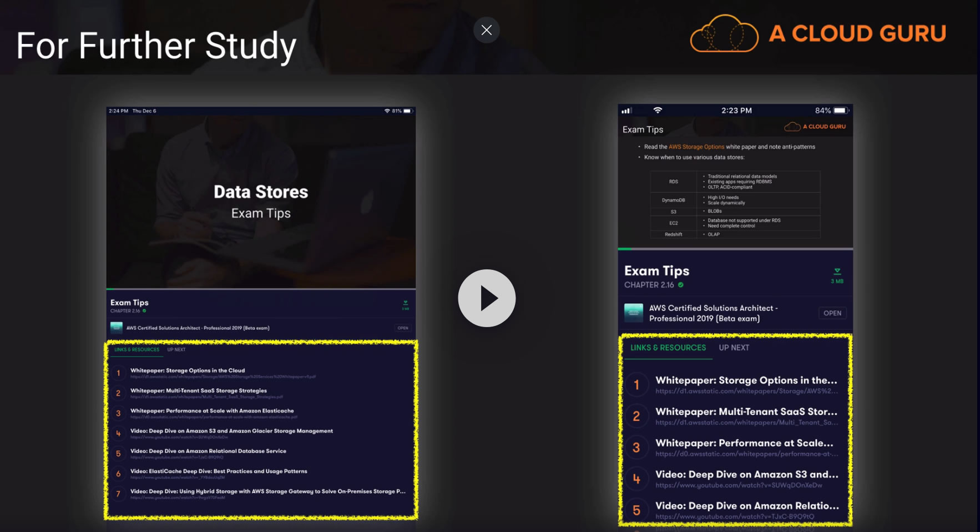The height and width of the screenshot is (532, 980).
Task: Select the "Data Stores" title on tablet video
Action: coord(261,192)
